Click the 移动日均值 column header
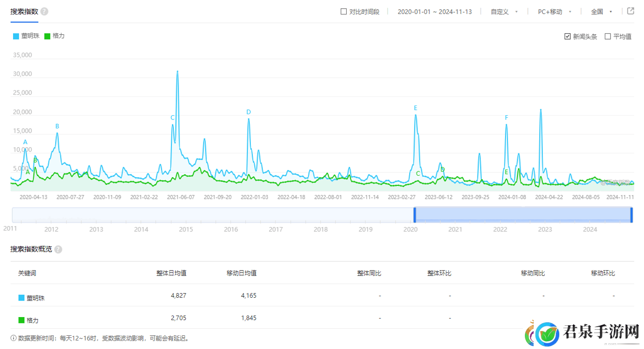This screenshot has width=644, height=349. tap(242, 273)
